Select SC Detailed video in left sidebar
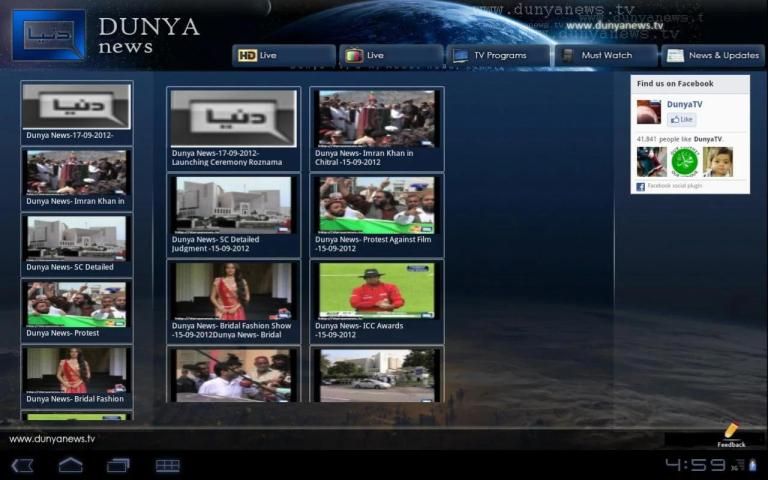 point(77,238)
